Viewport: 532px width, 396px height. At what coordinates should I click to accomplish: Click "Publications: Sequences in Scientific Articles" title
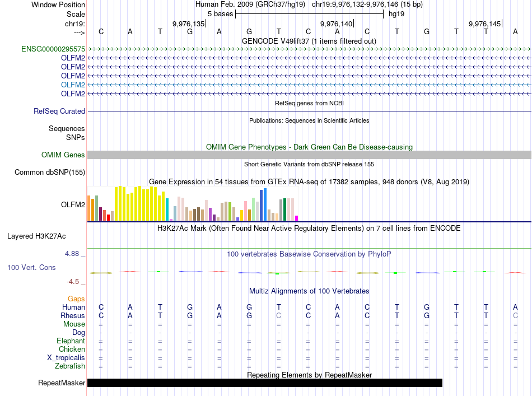click(x=310, y=120)
